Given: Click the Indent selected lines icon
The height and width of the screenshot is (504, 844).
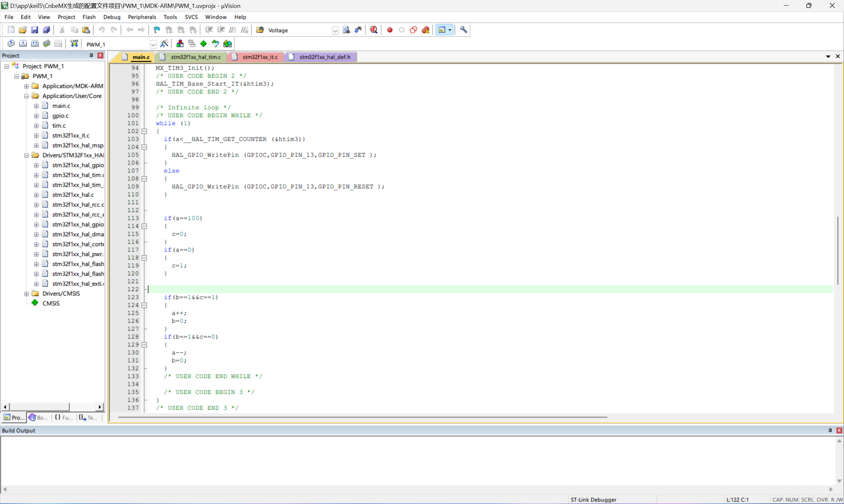Looking at the screenshot, I should [209, 30].
